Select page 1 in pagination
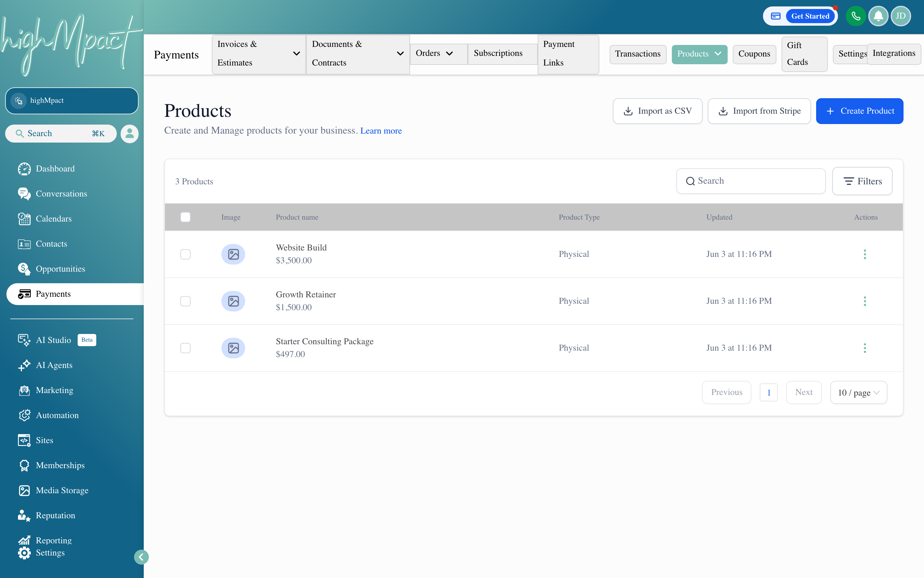The width and height of the screenshot is (924, 578). [x=769, y=392]
